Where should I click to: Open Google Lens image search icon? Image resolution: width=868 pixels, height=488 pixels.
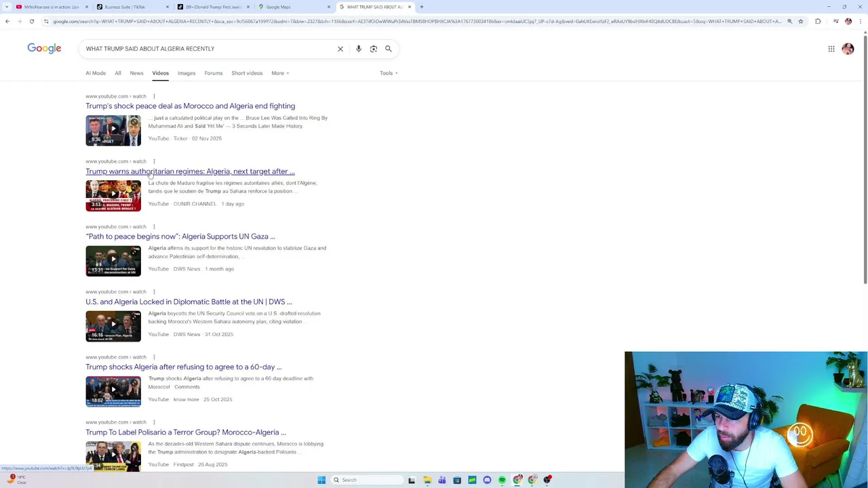pos(374,49)
